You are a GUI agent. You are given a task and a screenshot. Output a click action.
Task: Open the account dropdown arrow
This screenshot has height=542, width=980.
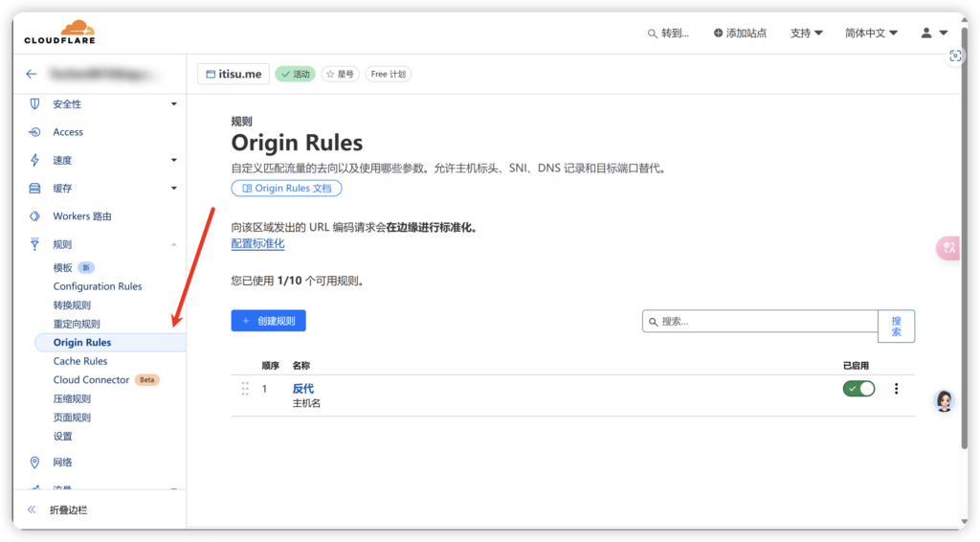tap(944, 33)
